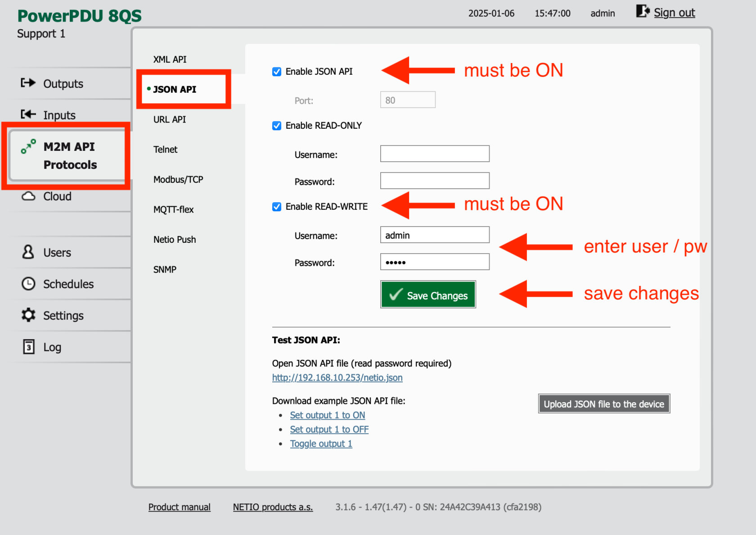Click the Port field showing 80
The image size is (756, 535).
(408, 100)
